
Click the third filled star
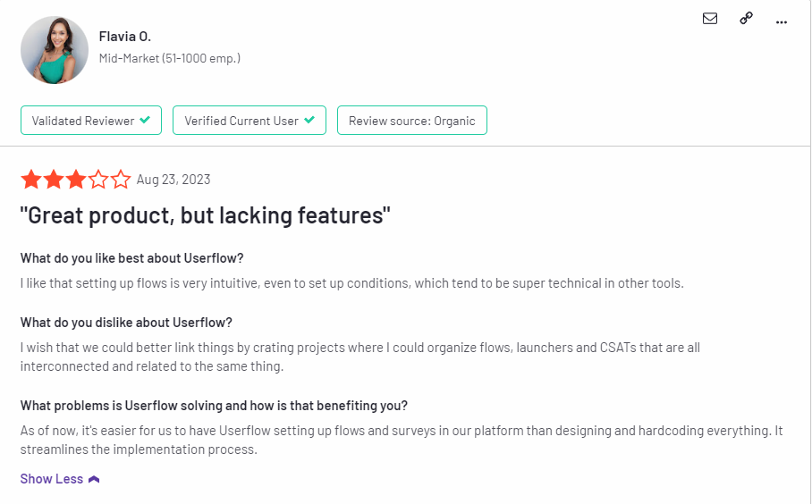click(76, 180)
